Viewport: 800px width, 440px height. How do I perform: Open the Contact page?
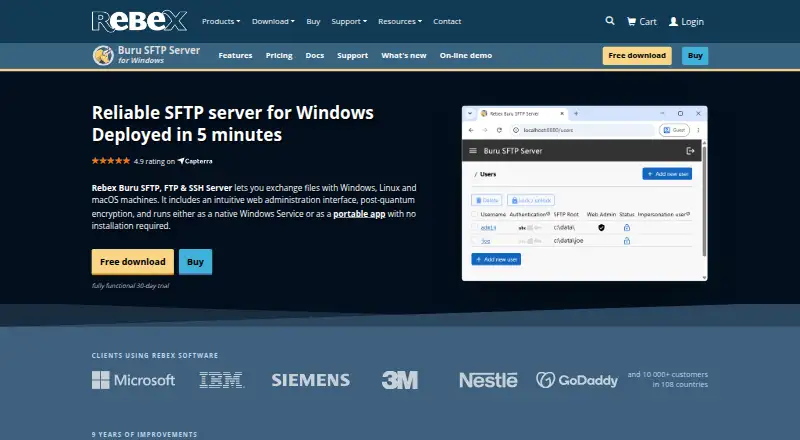(x=447, y=21)
